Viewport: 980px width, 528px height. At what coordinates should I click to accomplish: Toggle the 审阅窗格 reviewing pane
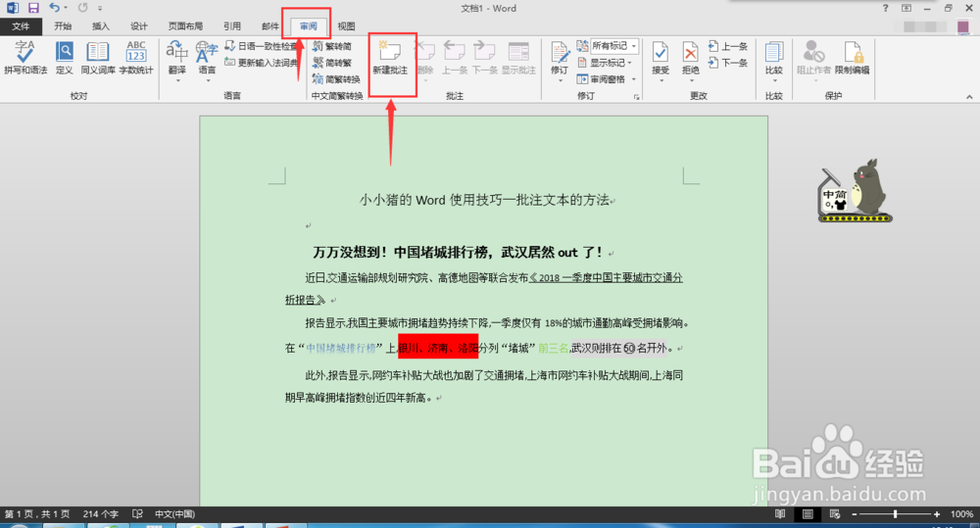click(x=602, y=79)
